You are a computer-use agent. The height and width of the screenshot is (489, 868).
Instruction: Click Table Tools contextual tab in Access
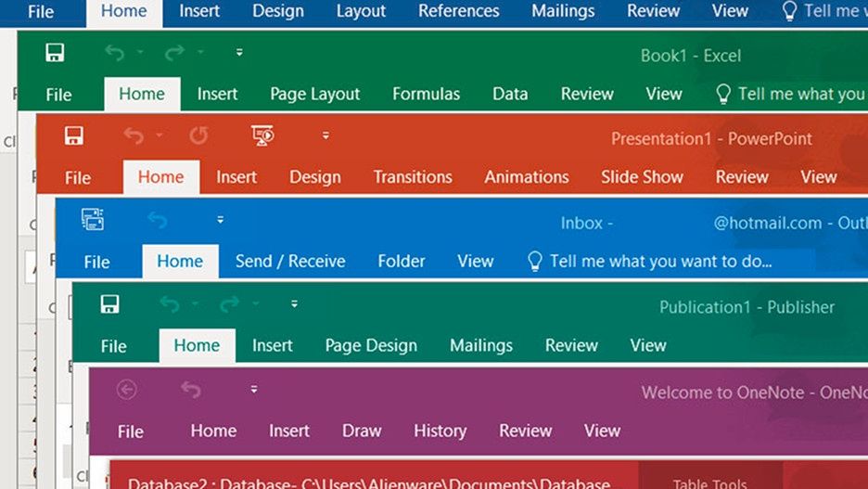[x=709, y=482]
